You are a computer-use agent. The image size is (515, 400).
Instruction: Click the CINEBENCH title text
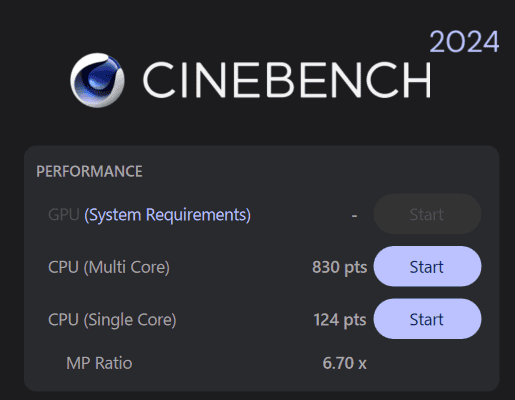287,80
